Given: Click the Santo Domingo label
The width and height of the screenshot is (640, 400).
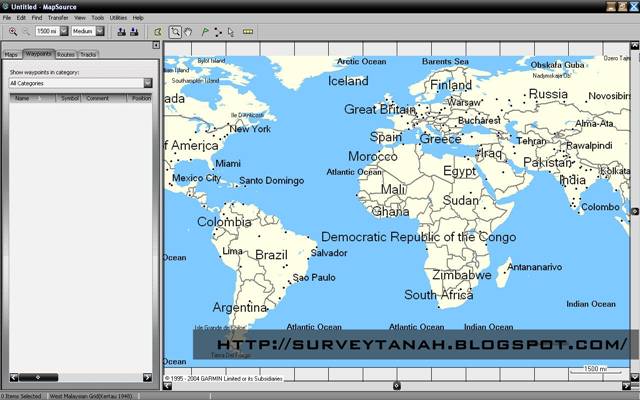Looking at the screenshot, I should tap(272, 180).
